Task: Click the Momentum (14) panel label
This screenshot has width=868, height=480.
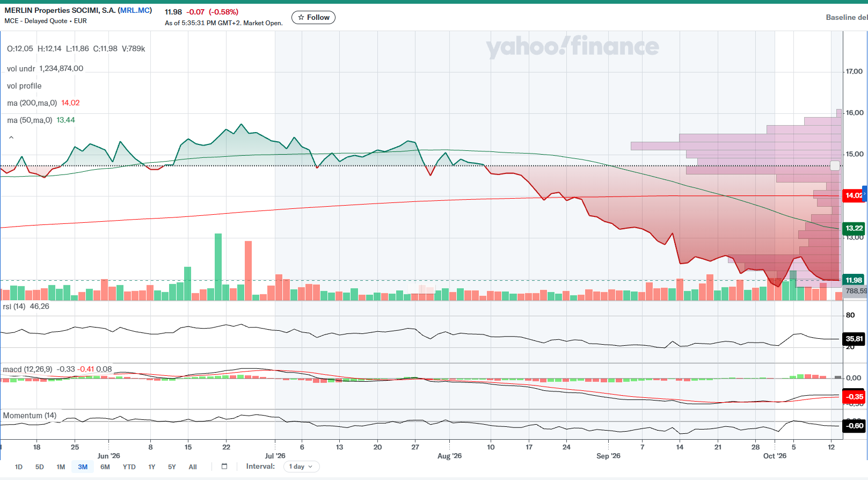Action: pyautogui.click(x=30, y=416)
